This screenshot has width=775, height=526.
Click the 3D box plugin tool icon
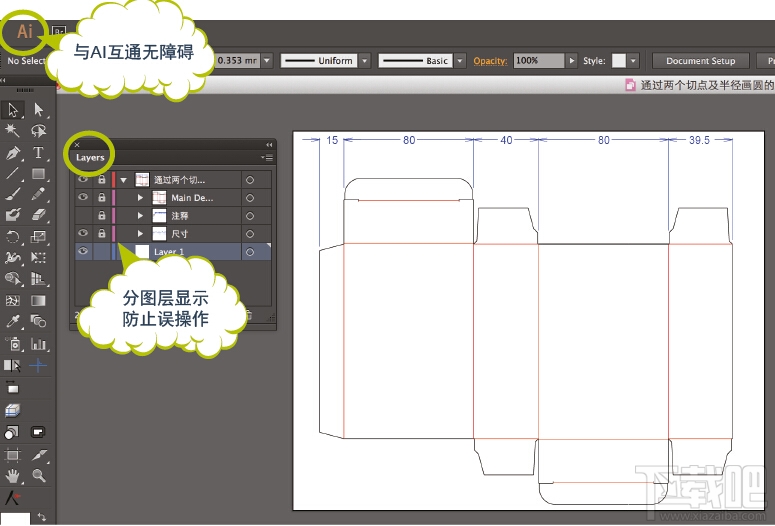click(12, 410)
